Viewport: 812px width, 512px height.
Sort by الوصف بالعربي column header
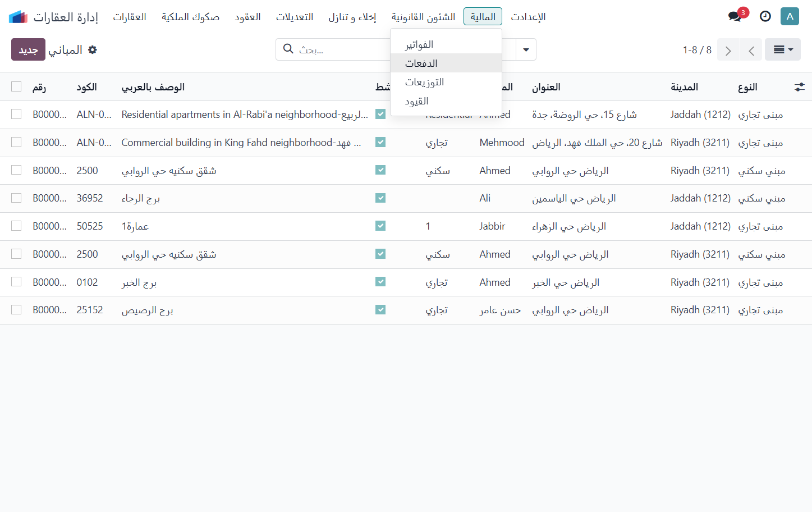point(153,87)
